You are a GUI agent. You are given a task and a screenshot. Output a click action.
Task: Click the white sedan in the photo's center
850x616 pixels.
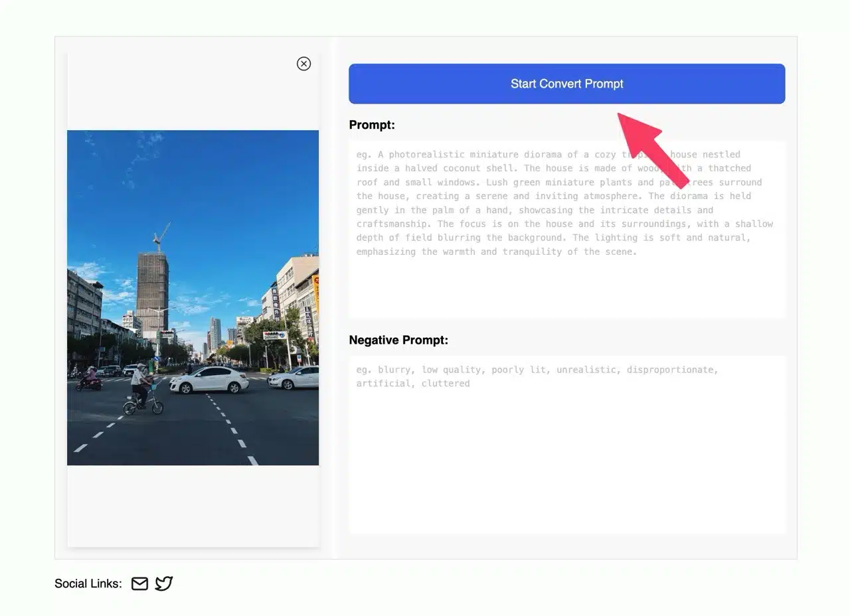click(209, 380)
